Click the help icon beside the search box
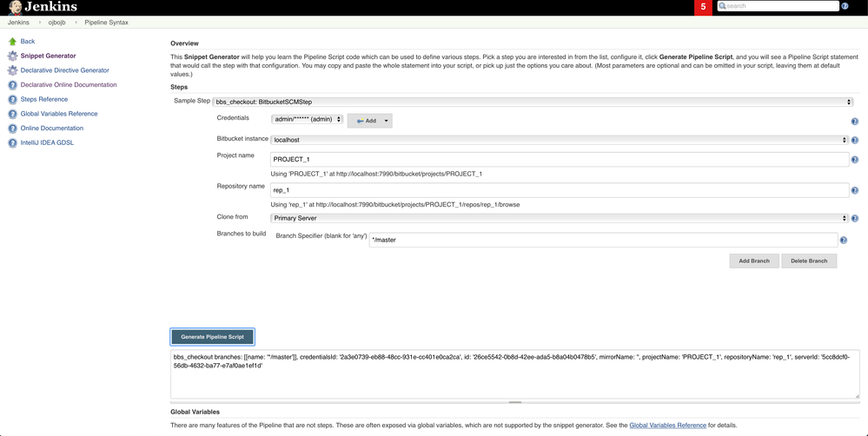The width and height of the screenshot is (868, 436). pos(845,7)
